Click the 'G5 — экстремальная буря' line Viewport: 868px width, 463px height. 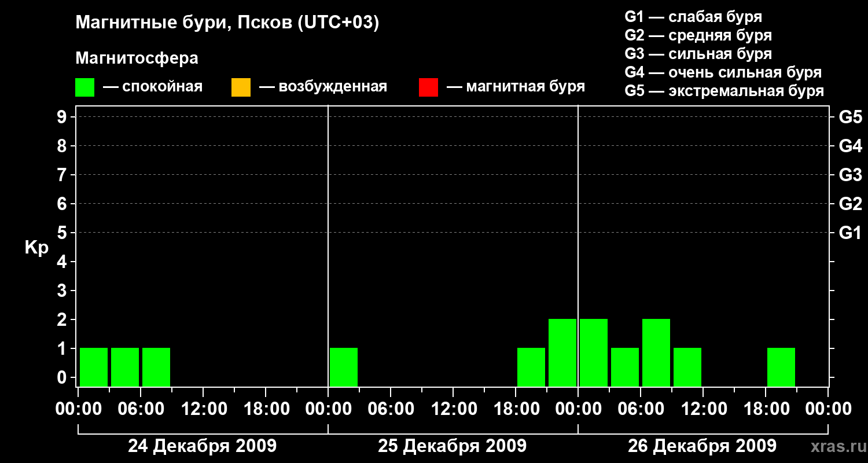[x=724, y=91]
